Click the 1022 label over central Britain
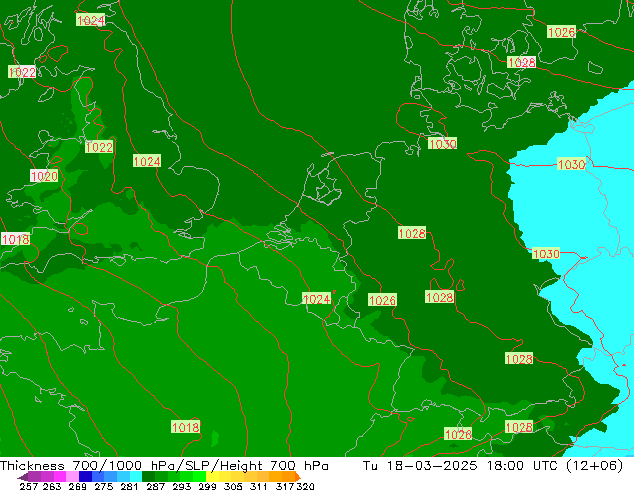Viewport: 634px width, 490px height. pos(99,147)
